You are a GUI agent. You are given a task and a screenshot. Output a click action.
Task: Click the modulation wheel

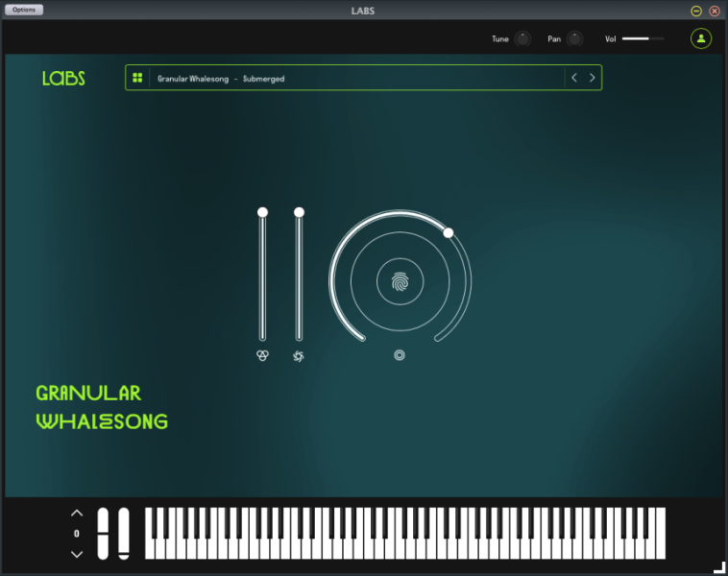click(124, 534)
